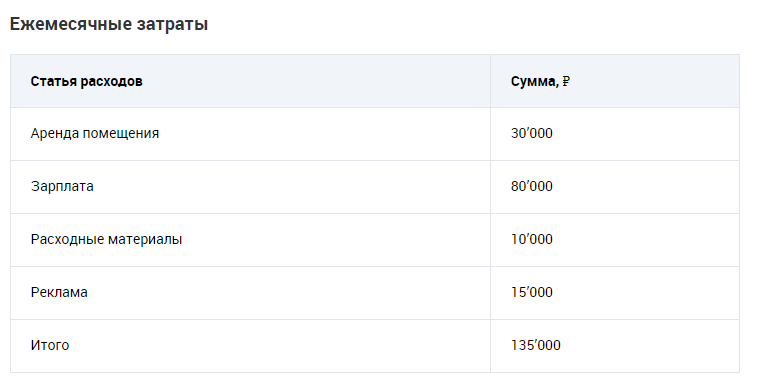The image size is (762, 388).
Task: Select the 'Статья расходов' column header
Action: 87,81
